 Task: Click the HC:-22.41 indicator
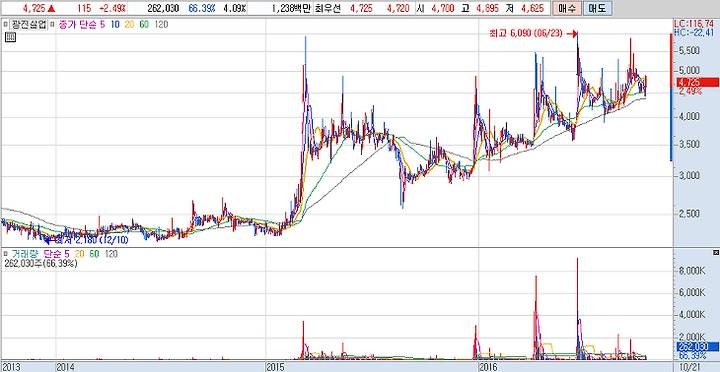point(694,32)
